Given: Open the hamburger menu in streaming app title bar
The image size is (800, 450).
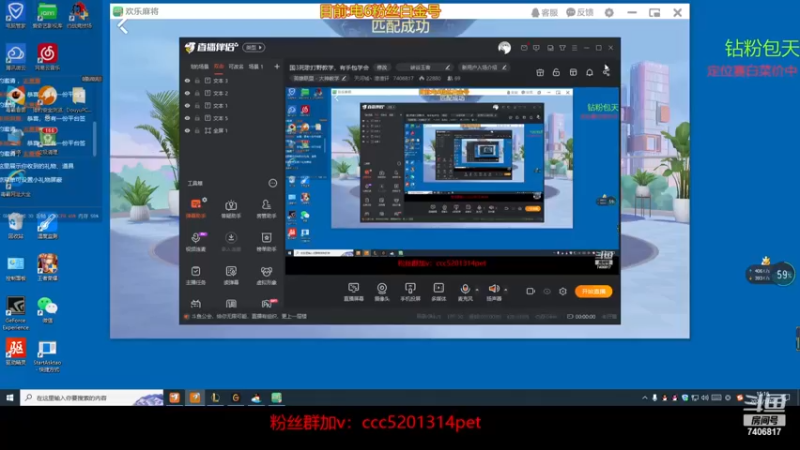Looking at the screenshot, I should click(x=574, y=47).
